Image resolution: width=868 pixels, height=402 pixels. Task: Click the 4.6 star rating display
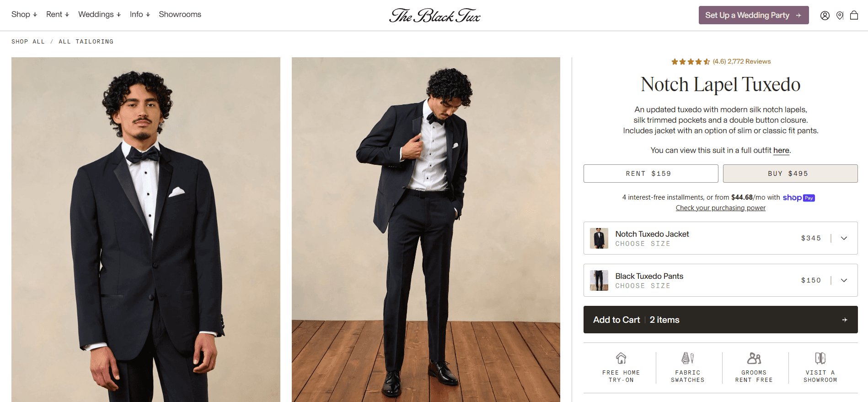pos(691,61)
